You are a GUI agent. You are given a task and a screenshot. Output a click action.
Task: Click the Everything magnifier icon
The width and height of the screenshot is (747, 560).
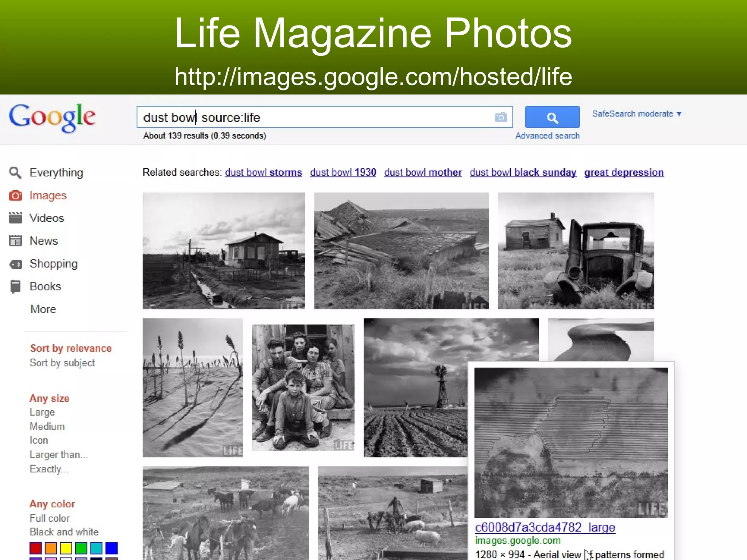(x=15, y=172)
